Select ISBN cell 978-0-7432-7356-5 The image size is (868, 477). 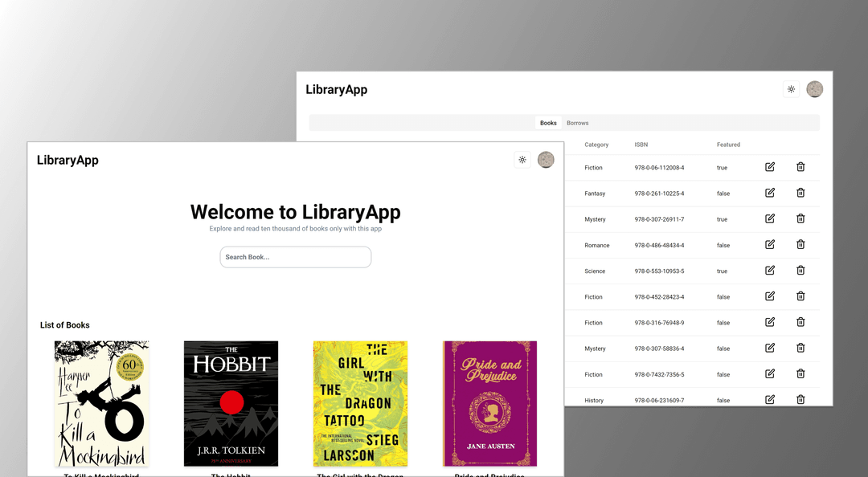(659, 375)
